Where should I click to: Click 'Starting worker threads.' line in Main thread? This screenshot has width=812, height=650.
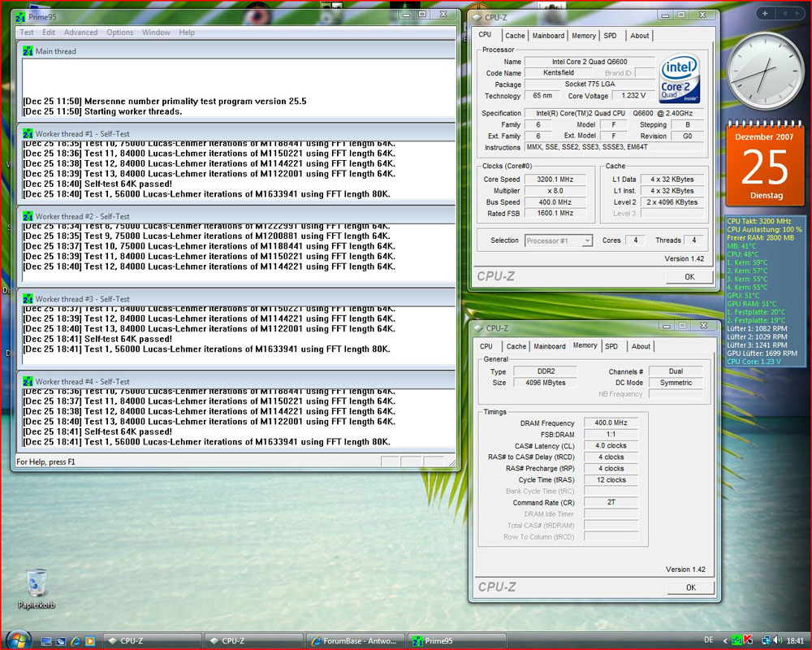coord(102,111)
